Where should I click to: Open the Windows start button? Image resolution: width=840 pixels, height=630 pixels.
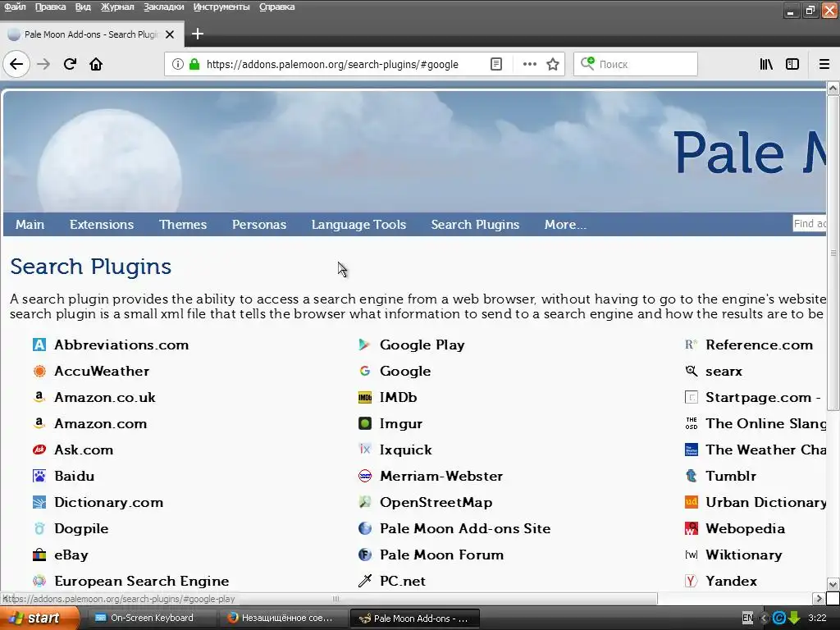[39, 619]
